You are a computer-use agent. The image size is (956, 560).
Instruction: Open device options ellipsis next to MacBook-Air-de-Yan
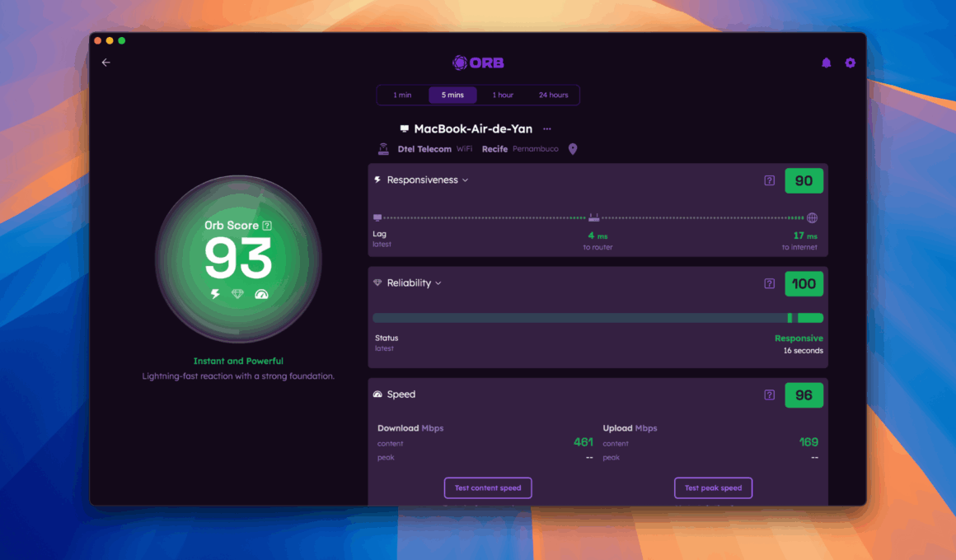(547, 128)
